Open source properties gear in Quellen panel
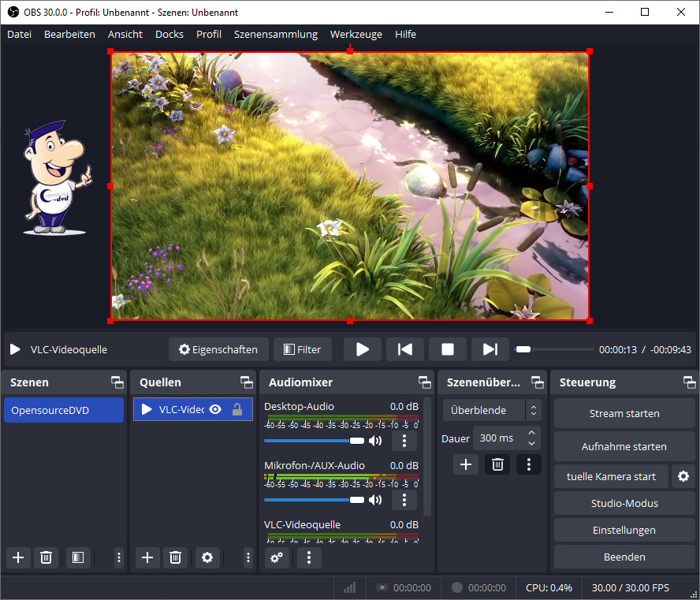The image size is (700, 600). click(207, 557)
